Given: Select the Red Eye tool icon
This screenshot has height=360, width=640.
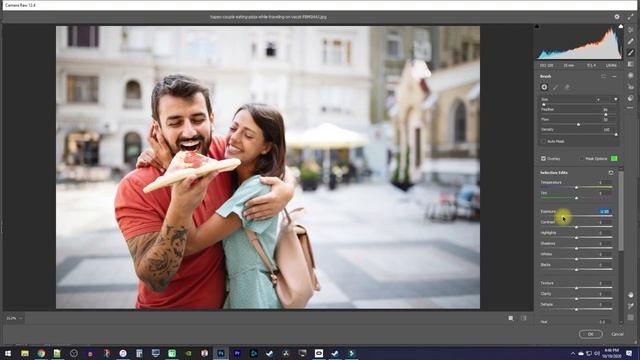Looking at the screenshot, I should [x=631, y=87].
